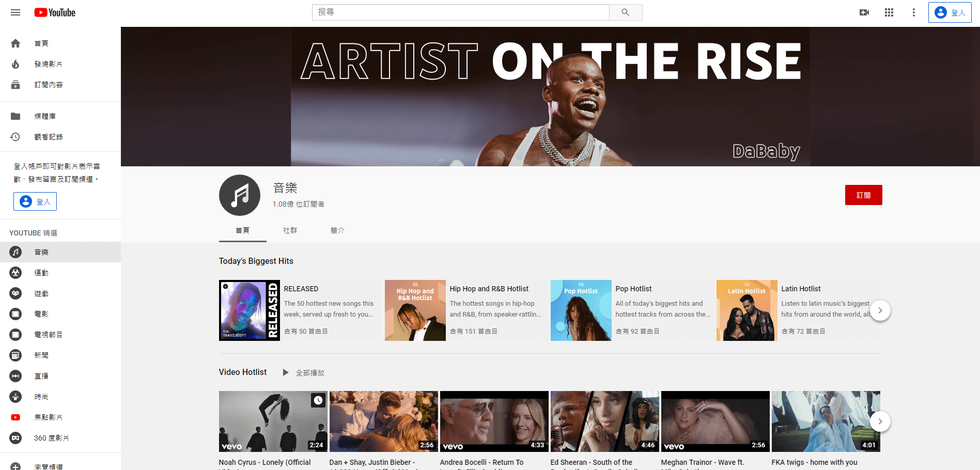Image resolution: width=980 pixels, height=470 pixels.
Task: Click the Today's Biggest Hits heading
Action: (256, 261)
